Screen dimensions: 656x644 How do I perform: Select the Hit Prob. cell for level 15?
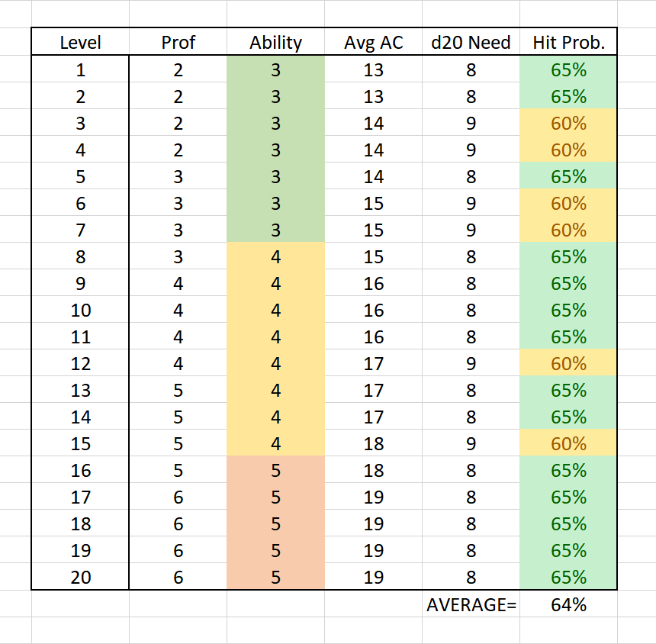(x=568, y=443)
